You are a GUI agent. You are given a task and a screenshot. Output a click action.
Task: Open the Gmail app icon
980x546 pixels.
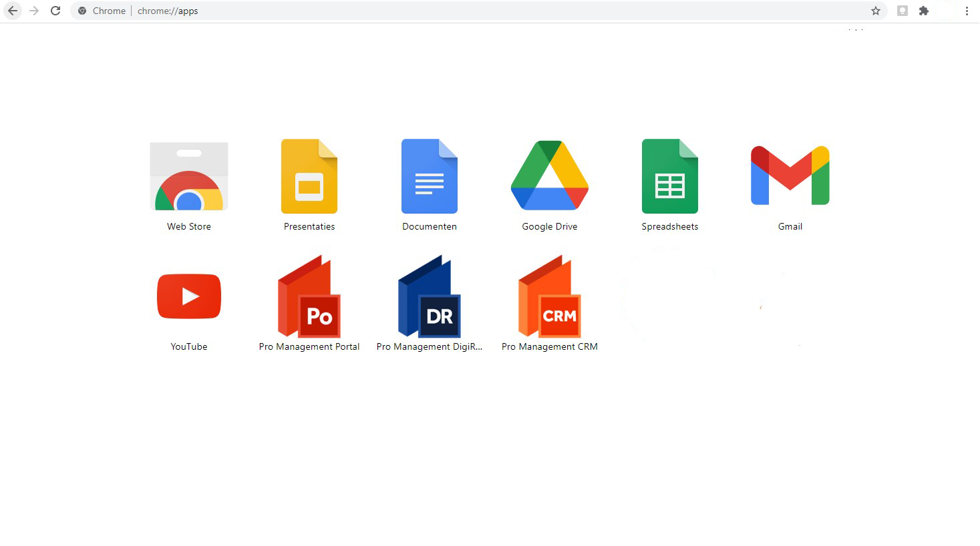(x=790, y=175)
